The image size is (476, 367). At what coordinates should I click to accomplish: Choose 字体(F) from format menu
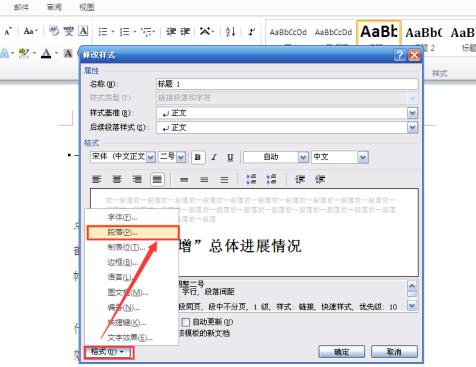click(132, 217)
